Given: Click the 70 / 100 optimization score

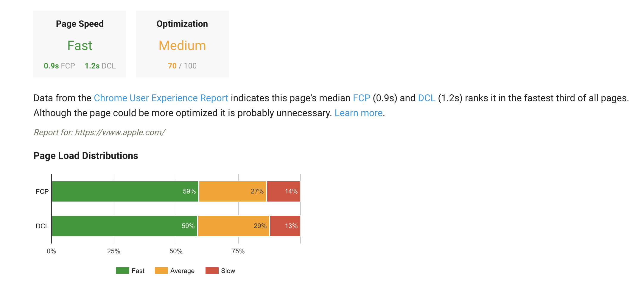Looking at the screenshot, I should pos(182,66).
